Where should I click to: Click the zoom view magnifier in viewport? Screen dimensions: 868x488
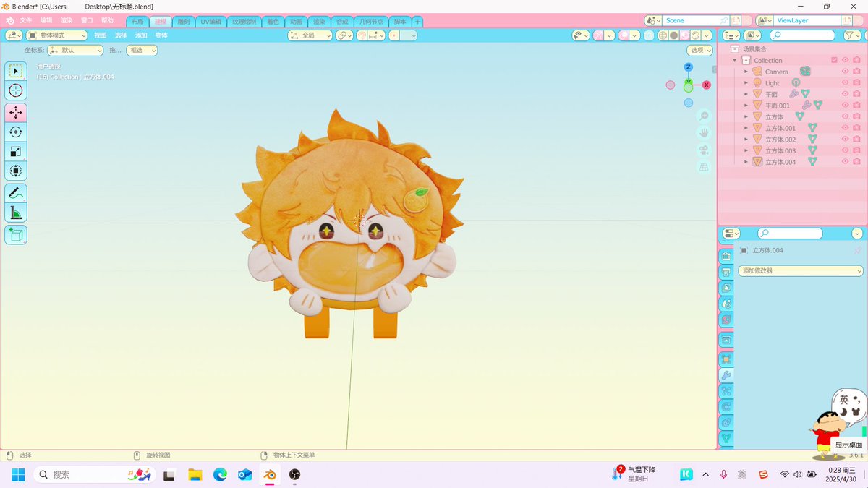tap(703, 116)
